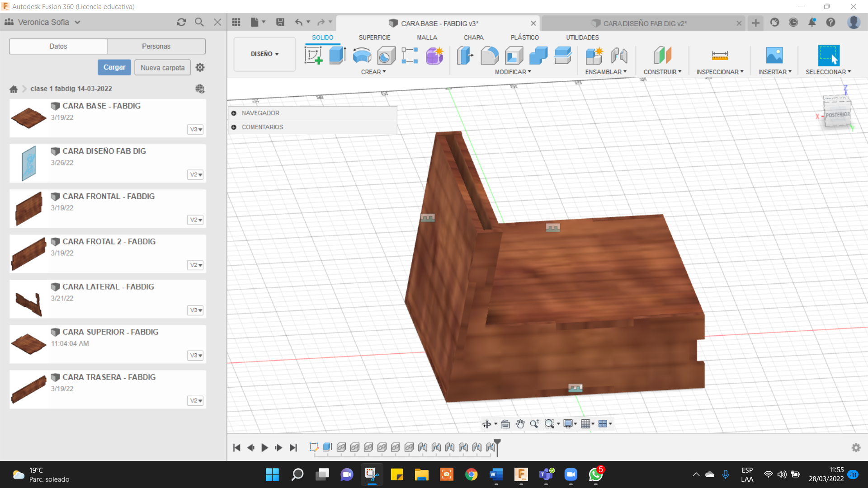Click the Nueva carpeta button

(162, 67)
